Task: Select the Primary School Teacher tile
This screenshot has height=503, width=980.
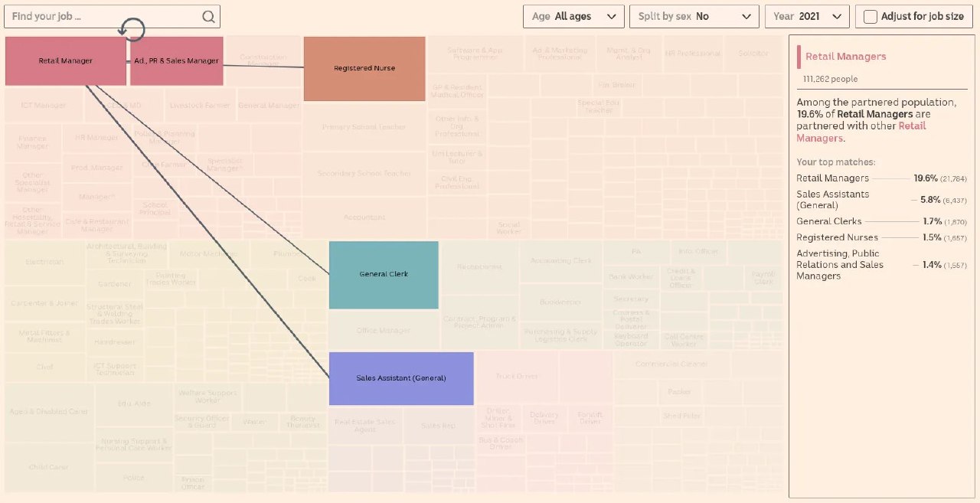Action: [x=364, y=127]
